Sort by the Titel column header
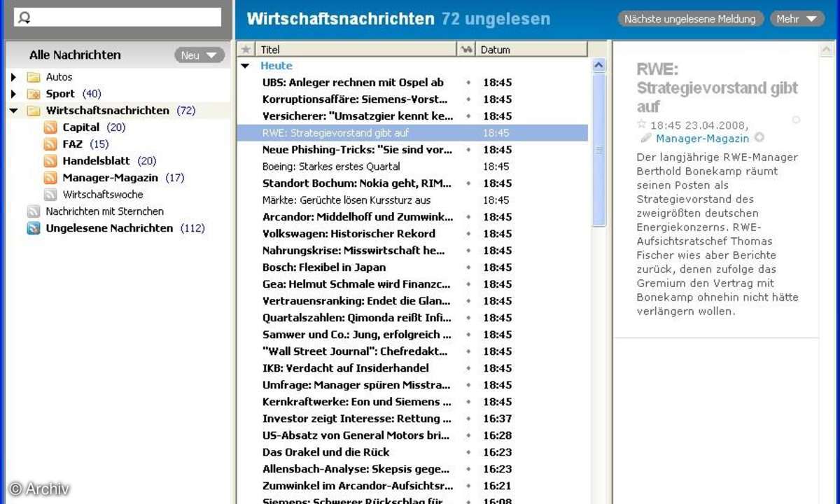This screenshot has width=840, height=504. 356,50
